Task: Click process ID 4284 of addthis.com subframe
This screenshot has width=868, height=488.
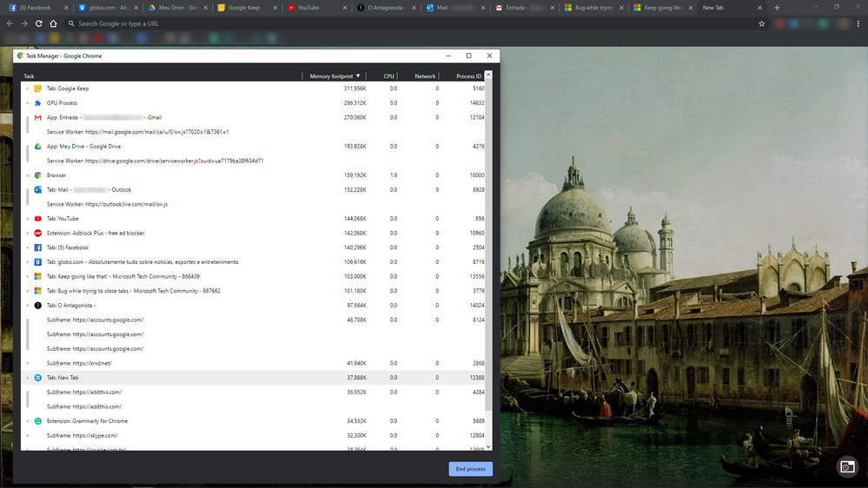Action: (478, 392)
